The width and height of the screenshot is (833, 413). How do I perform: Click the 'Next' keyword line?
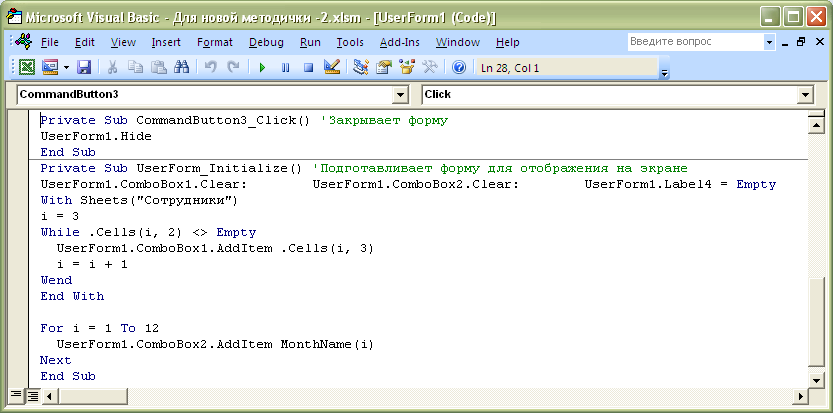tap(56, 360)
